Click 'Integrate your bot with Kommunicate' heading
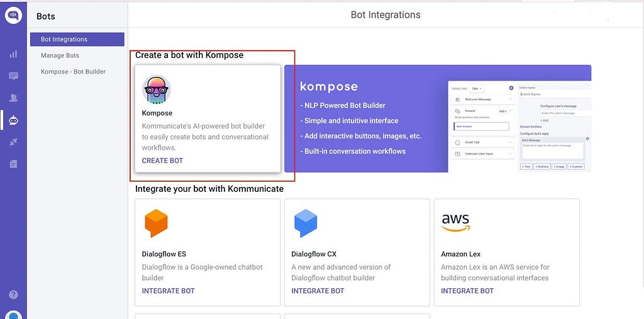The width and height of the screenshot is (644, 319). tap(209, 189)
